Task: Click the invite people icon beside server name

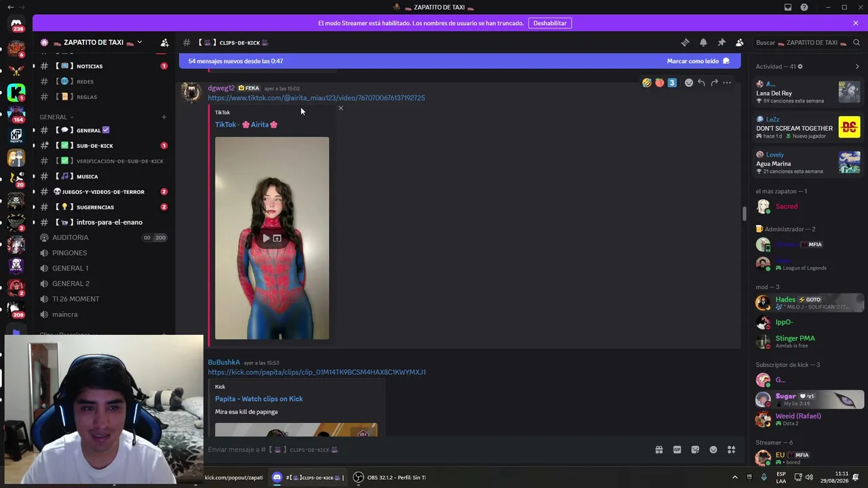Action: tap(164, 43)
